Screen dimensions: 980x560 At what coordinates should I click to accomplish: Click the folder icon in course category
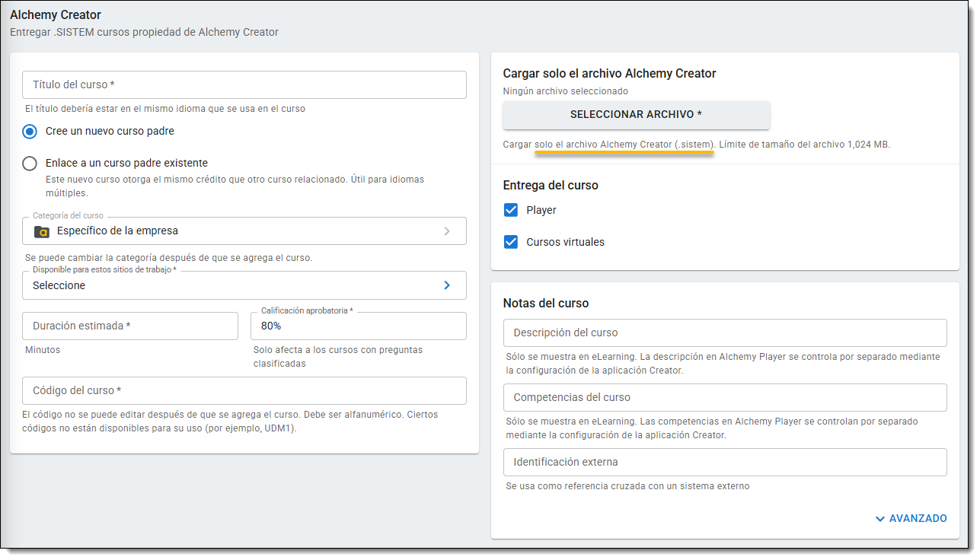(x=42, y=231)
